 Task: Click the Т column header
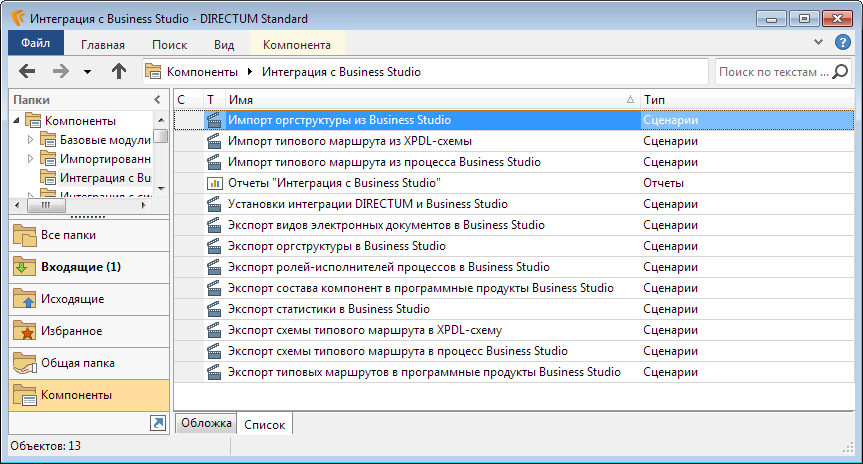click(x=214, y=100)
